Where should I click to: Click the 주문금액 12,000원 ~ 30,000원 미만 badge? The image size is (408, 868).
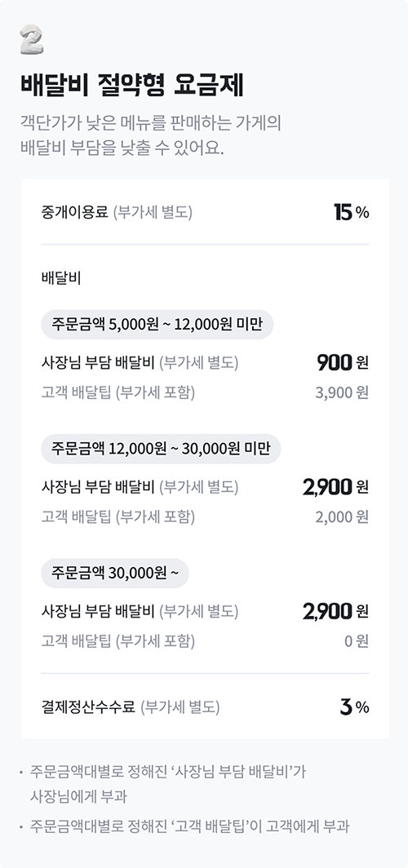coord(161,449)
